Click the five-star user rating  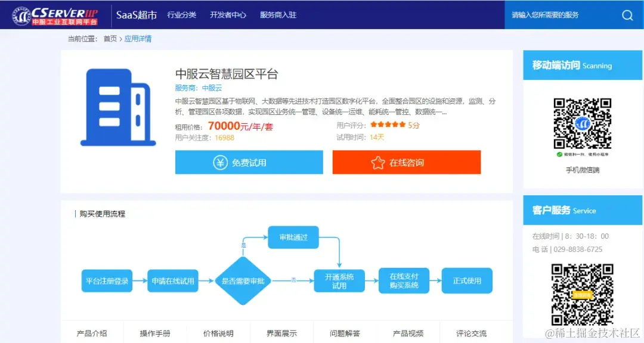388,124
